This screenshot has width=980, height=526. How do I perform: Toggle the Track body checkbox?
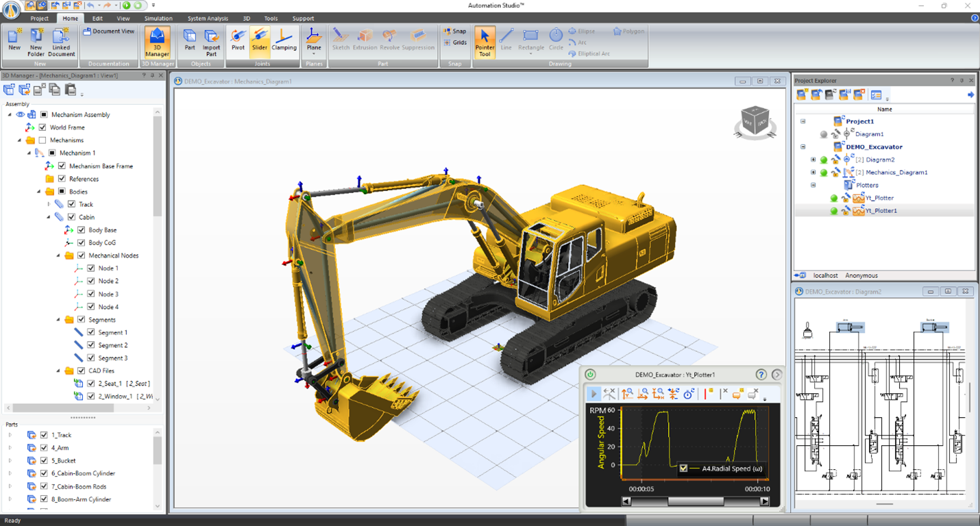71,204
